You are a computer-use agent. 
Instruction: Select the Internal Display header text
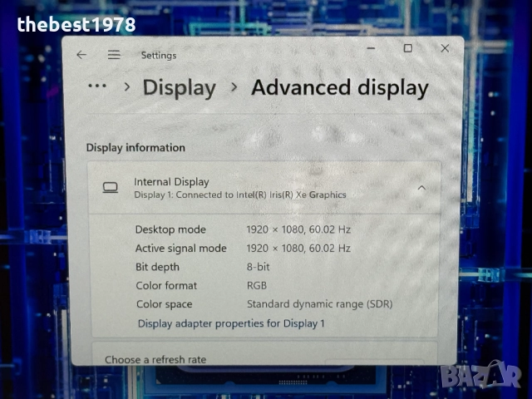pyautogui.click(x=171, y=182)
